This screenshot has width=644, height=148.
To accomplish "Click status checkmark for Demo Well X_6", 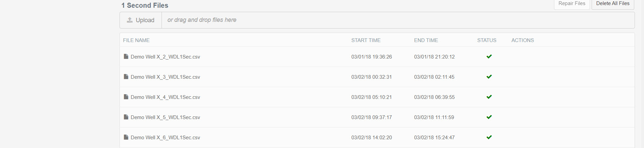I will (x=489, y=137).
